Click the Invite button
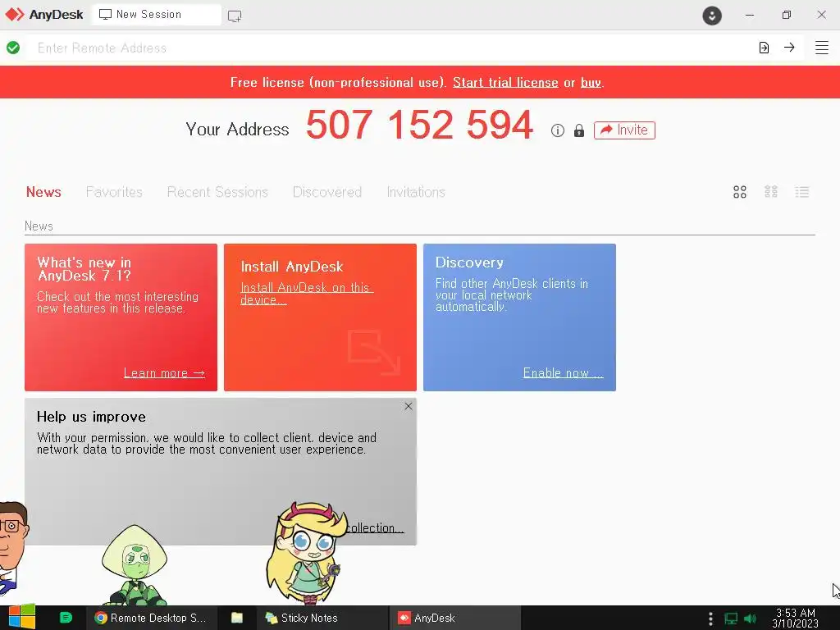The image size is (840, 630). 624,130
